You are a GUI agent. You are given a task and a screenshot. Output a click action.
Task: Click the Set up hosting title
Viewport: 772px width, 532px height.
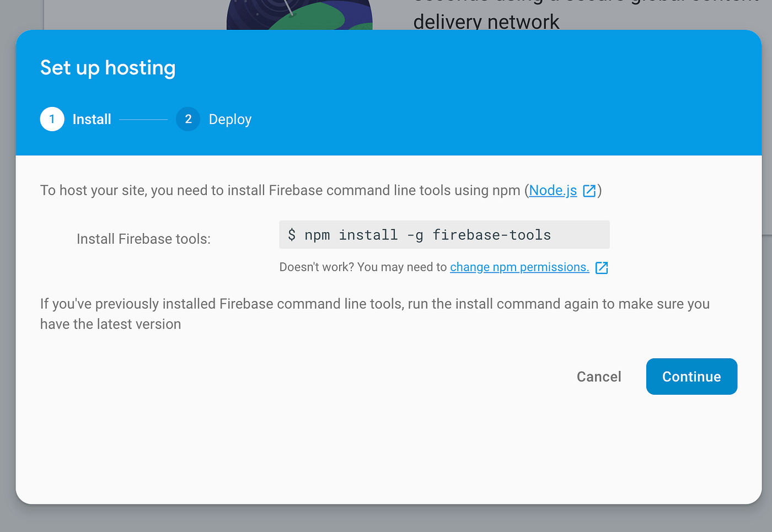pyautogui.click(x=108, y=67)
